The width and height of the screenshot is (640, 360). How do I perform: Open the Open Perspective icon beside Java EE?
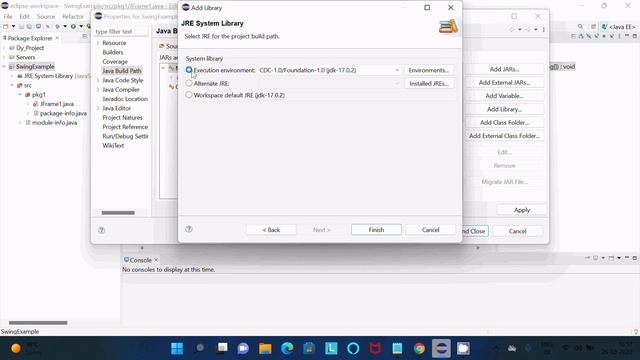593,27
